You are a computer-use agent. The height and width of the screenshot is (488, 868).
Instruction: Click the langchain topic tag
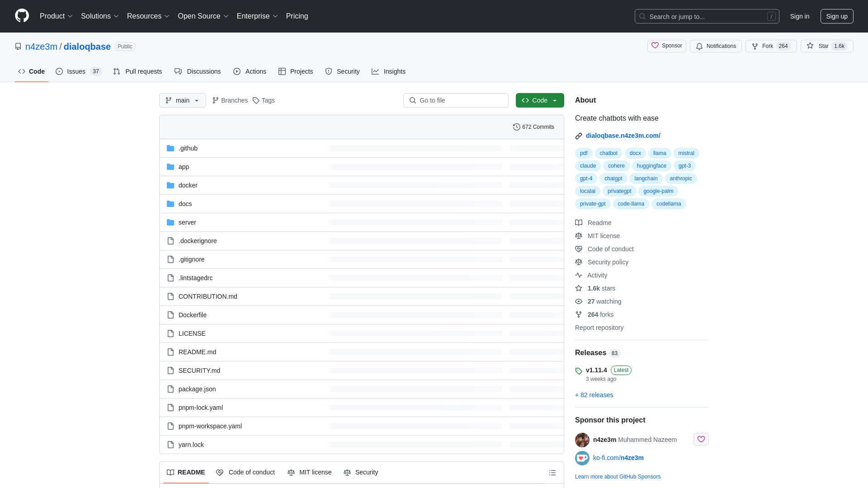(646, 178)
